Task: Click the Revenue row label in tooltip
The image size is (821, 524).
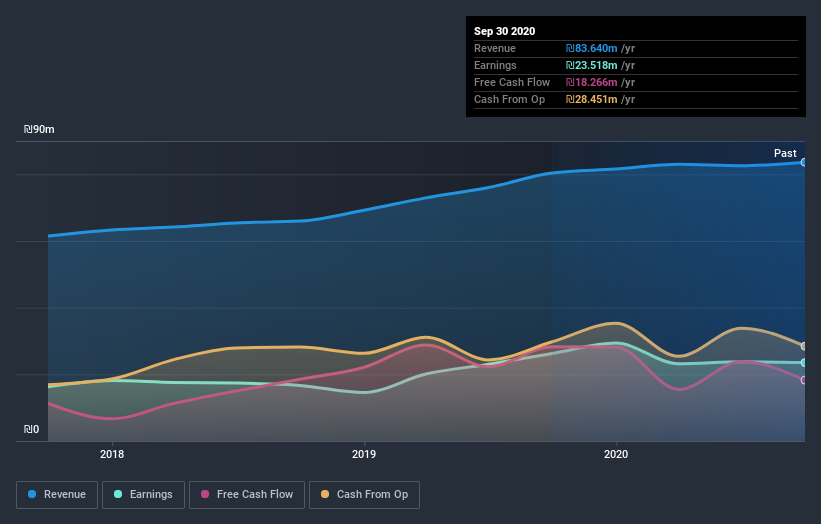Action: click(x=495, y=48)
